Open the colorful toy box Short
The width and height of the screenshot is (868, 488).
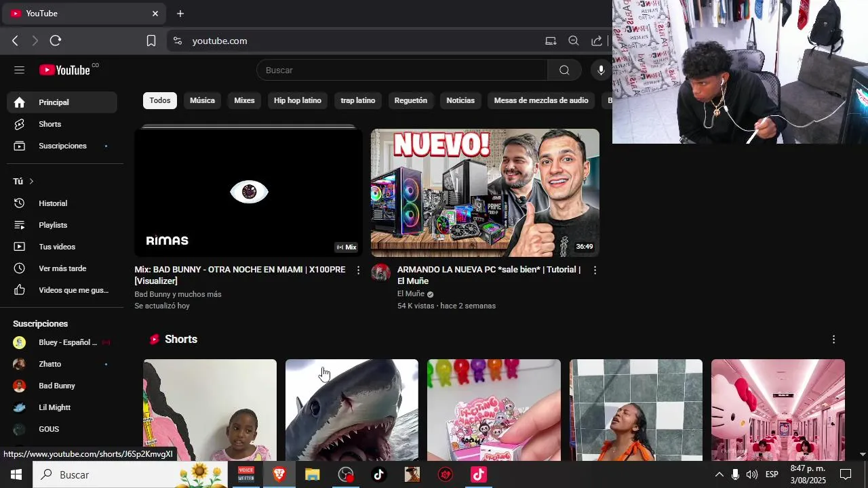click(494, 410)
